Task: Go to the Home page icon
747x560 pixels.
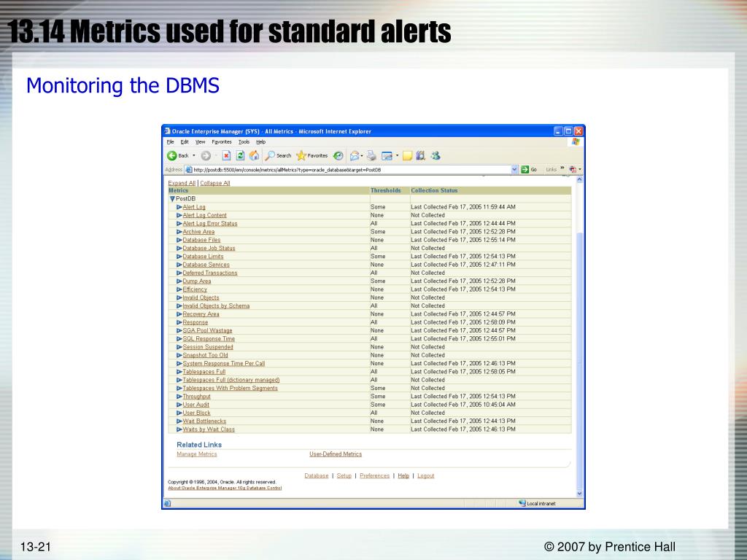Action: click(x=255, y=156)
